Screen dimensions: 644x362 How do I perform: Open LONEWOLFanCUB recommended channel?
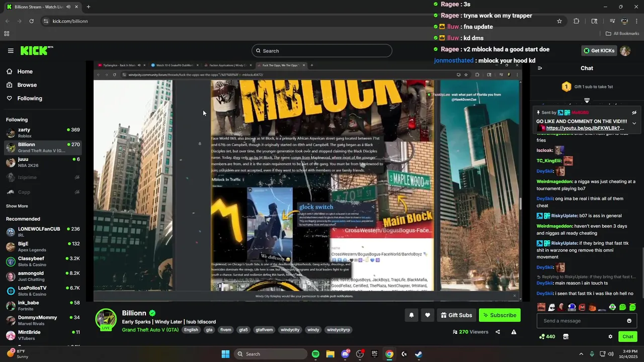[43, 232]
